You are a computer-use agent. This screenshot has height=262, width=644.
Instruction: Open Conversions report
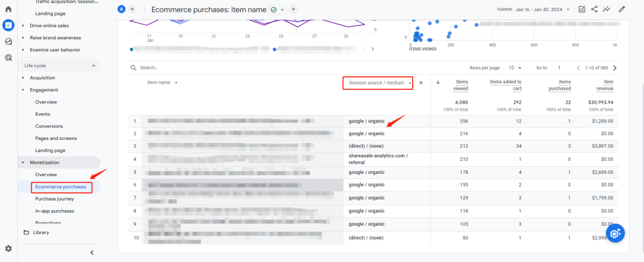click(49, 126)
